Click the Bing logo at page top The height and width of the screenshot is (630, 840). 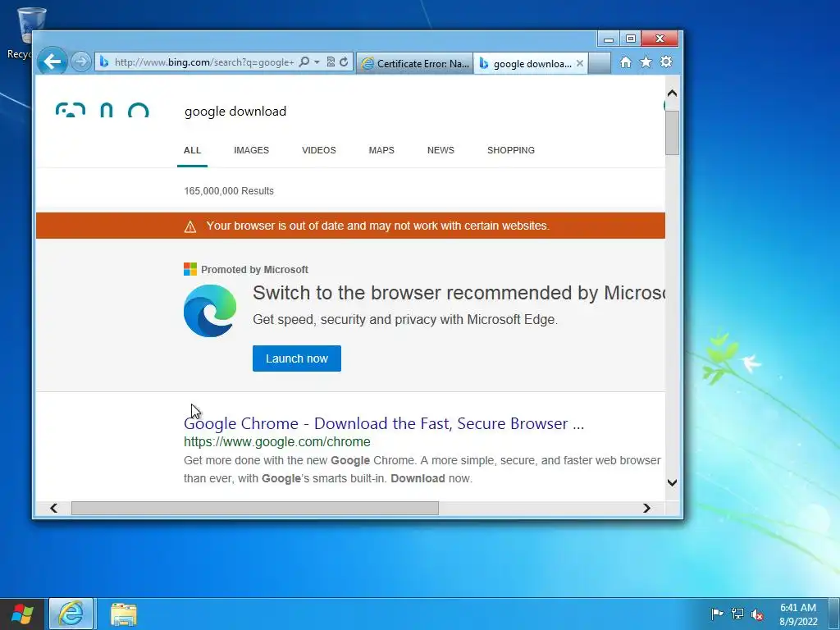(x=102, y=111)
